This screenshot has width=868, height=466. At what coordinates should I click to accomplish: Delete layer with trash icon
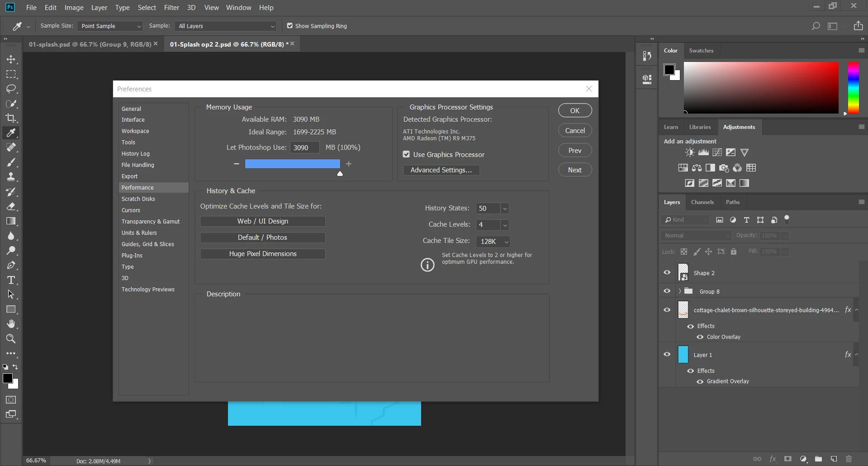pyautogui.click(x=849, y=459)
